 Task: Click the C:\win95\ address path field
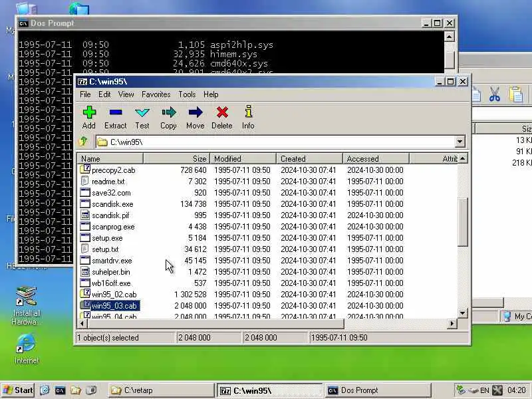tap(275, 142)
